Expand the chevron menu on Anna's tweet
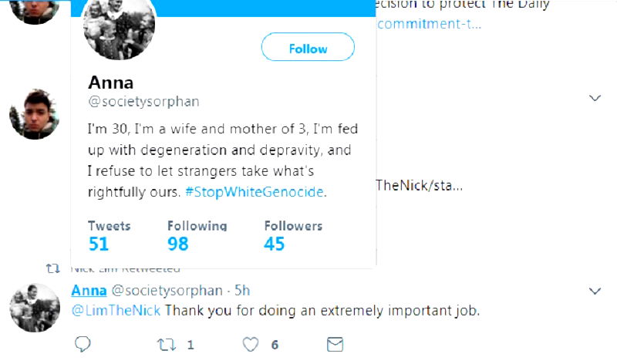Image resolution: width=617 pixels, height=364 pixels. point(595,291)
